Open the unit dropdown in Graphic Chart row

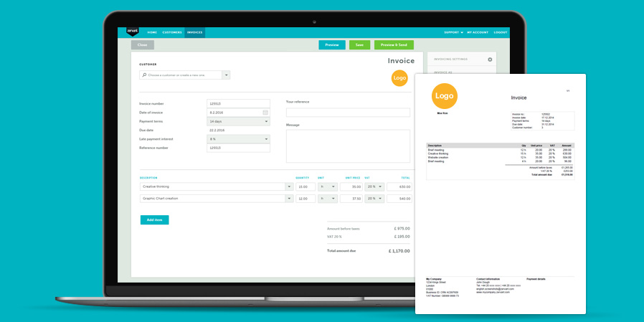tap(327, 199)
